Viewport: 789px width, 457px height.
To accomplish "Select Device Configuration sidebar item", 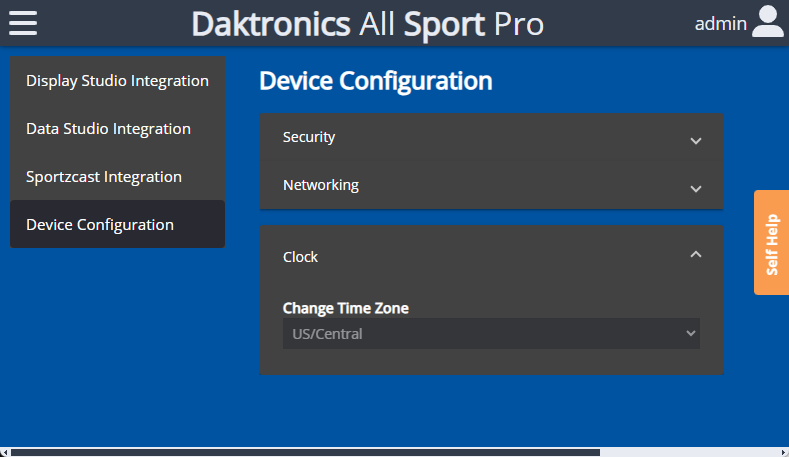I will (100, 225).
